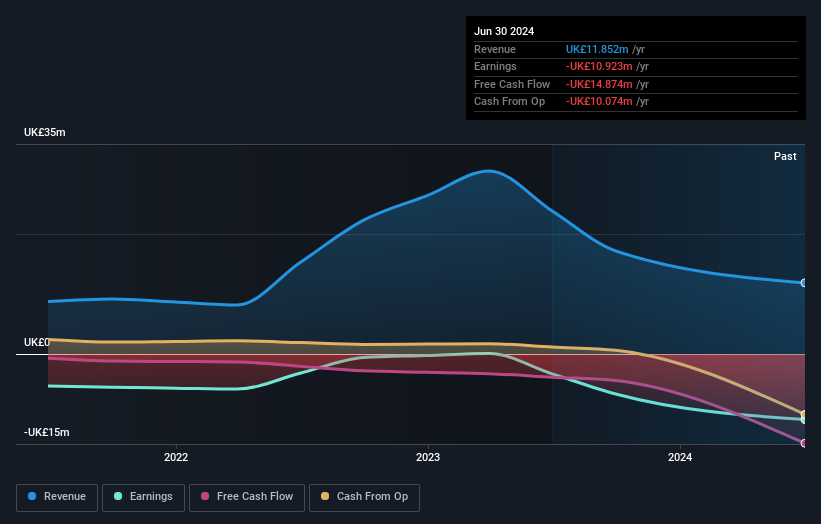Click the 2023 x-axis label
This screenshot has width=821, height=524.
tap(428, 457)
